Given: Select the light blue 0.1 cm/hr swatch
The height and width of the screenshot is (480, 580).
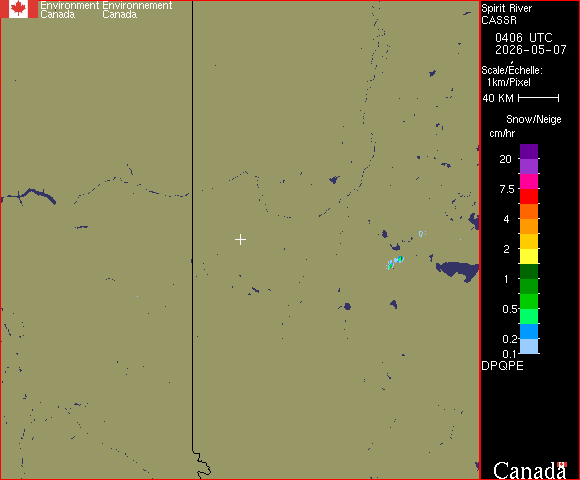Looking at the screenshot, I should [529, 346].
